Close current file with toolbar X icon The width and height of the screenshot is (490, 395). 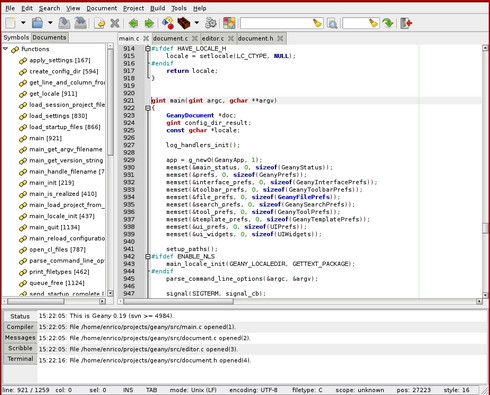[x=115, y=23]
